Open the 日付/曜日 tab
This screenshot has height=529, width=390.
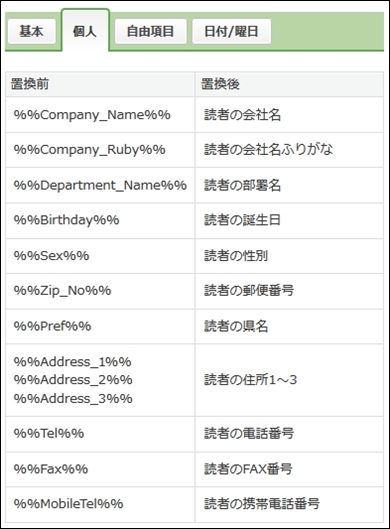[231, 31]
